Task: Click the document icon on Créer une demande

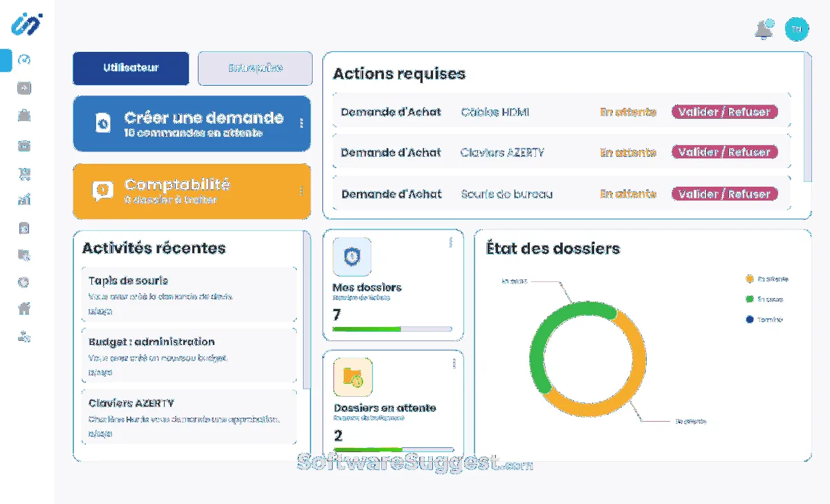Action: click(102, 123)
